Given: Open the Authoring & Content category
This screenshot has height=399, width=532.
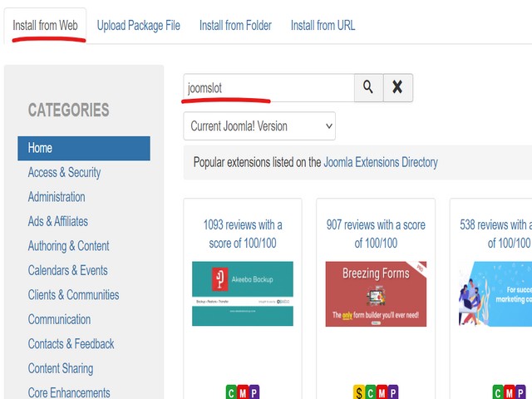Looking at the screenshot, I should (x=68, y=246).
